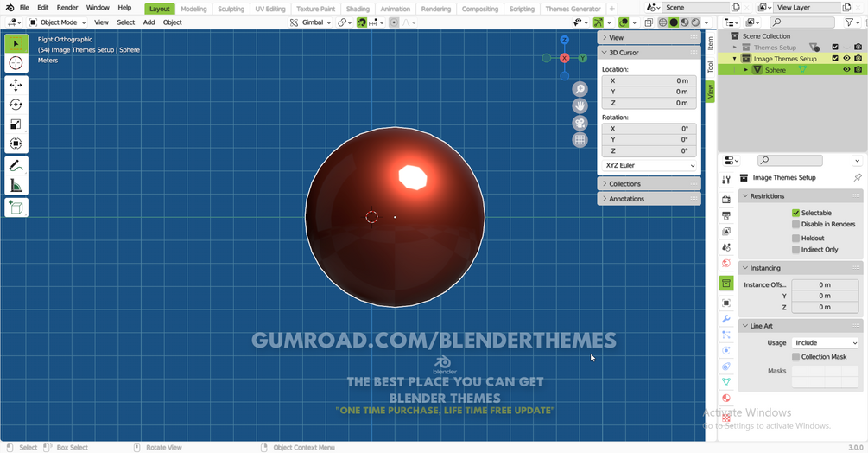Open the World properties tab icon

726,264
